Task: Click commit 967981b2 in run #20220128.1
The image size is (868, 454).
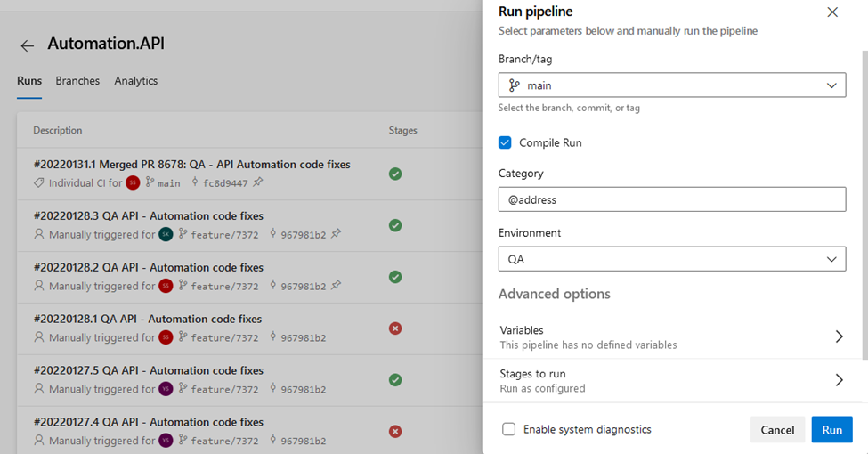Action: click(304, 337)
